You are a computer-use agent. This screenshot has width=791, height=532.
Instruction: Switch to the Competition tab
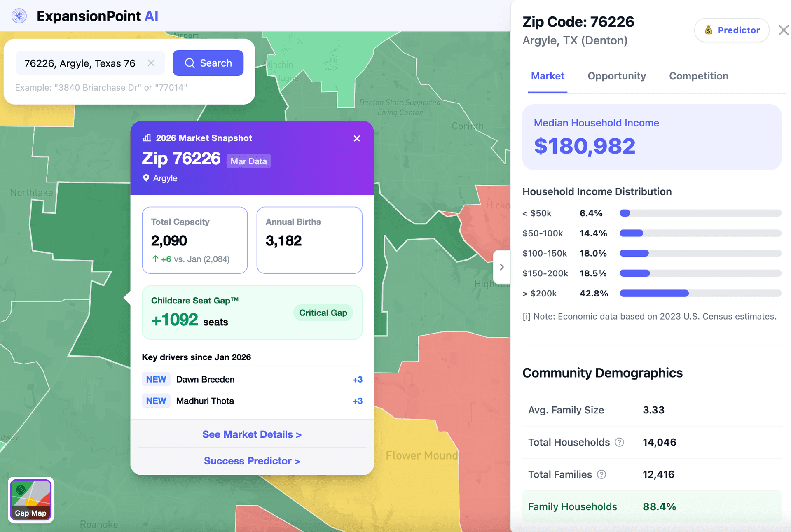[698, 76]
